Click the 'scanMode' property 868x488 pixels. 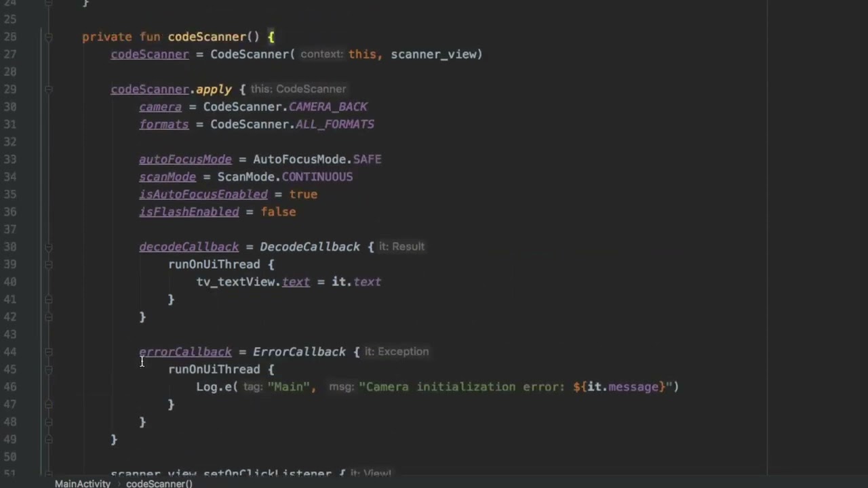[167, 177]
